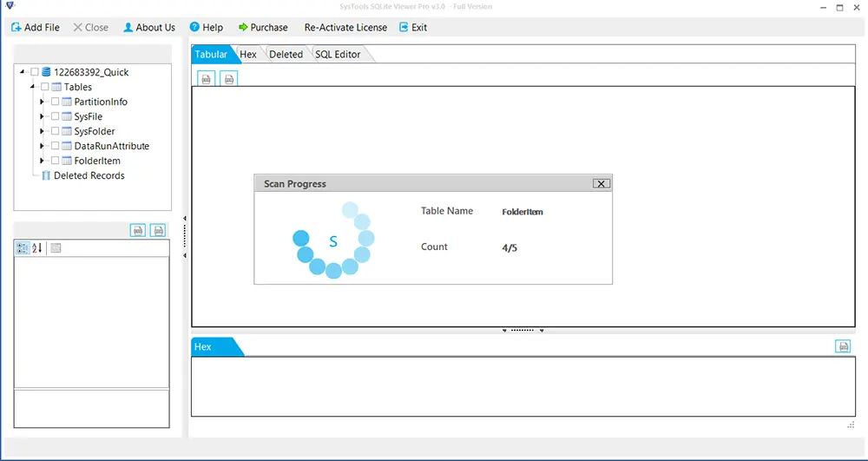Click the Categorized view icon in properties
The height and width of the screenshot is (461, 868).
pyautogui.click(x=23, y=248)
